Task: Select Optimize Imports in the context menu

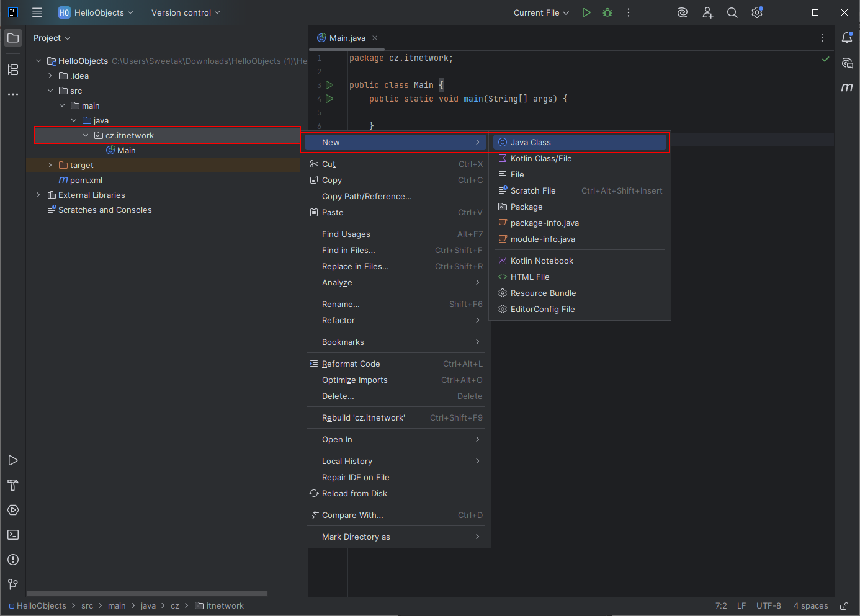Action: 395,380
